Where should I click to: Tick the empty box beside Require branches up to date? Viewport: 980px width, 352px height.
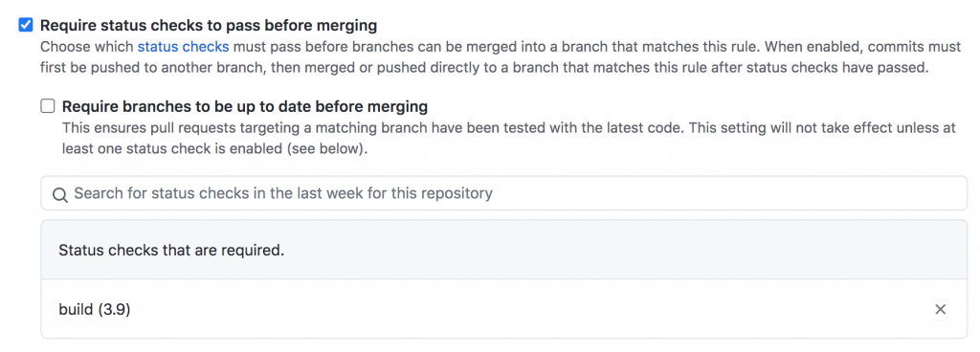[48, 107]
